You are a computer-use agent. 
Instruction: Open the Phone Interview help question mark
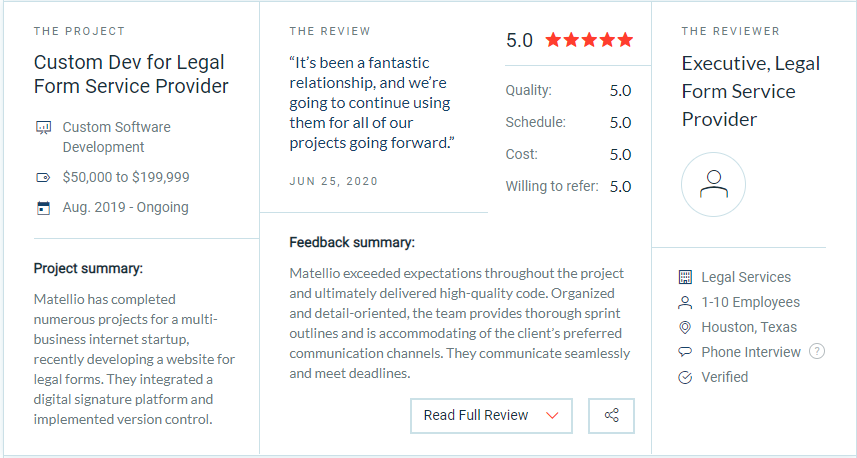(817, 351)
